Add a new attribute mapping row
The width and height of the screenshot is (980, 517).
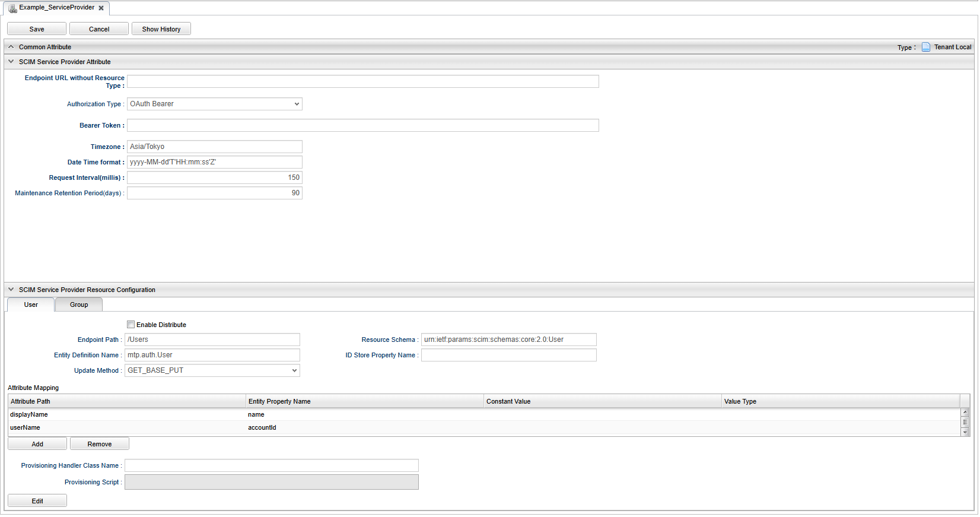(37, 444)
